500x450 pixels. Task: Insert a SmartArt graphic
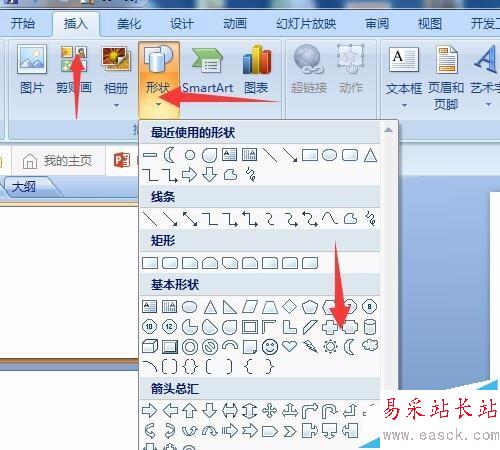(x=207, y=70)
